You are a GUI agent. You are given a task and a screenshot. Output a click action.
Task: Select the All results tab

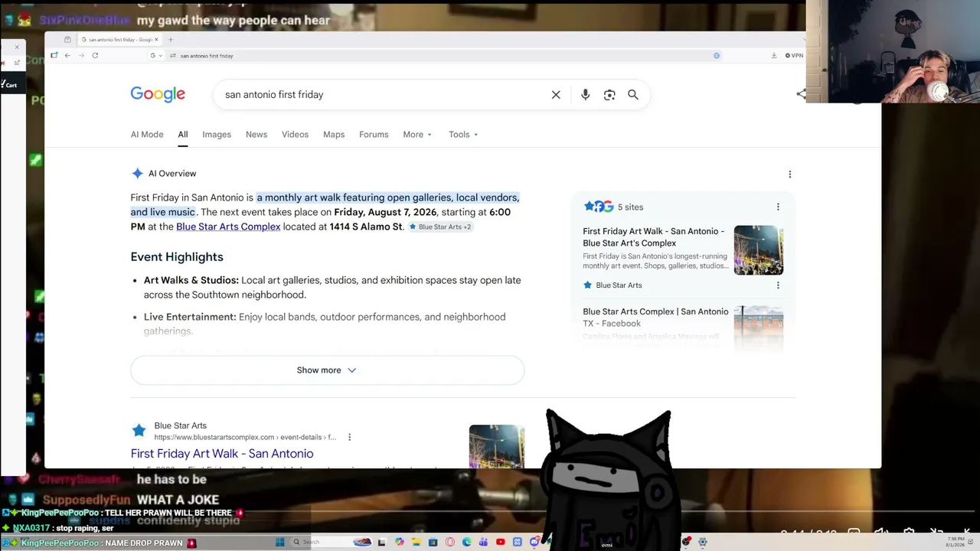pyautogui.click(x=183, y=135)
